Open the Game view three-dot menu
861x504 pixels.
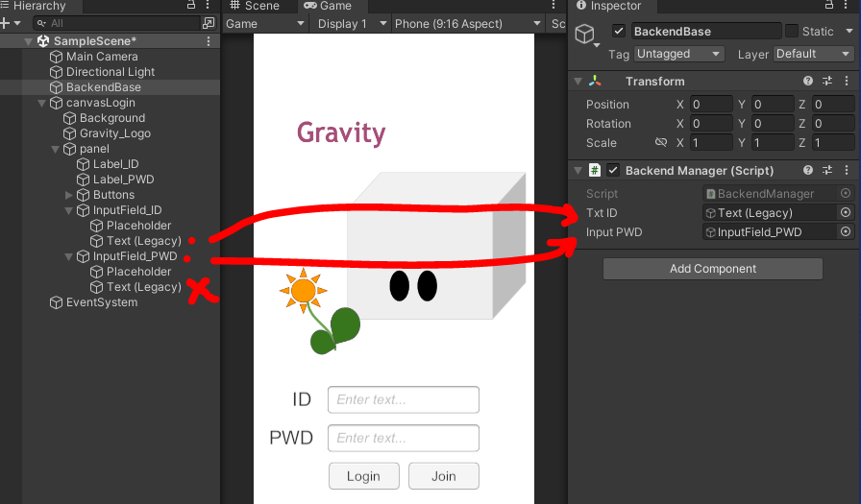(x=553, y=5)
